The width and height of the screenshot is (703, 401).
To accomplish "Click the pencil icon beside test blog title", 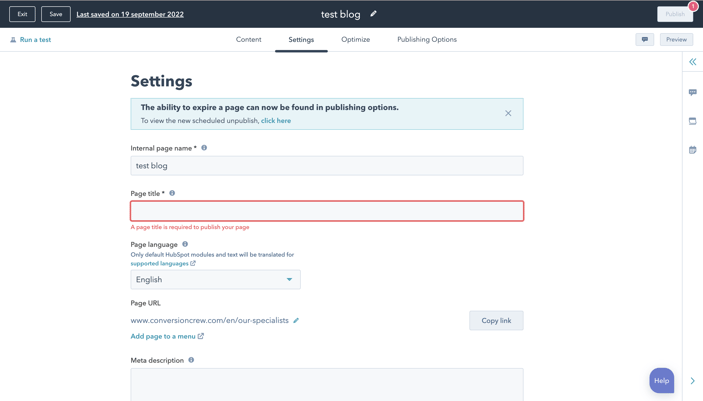I will point(373,14).
